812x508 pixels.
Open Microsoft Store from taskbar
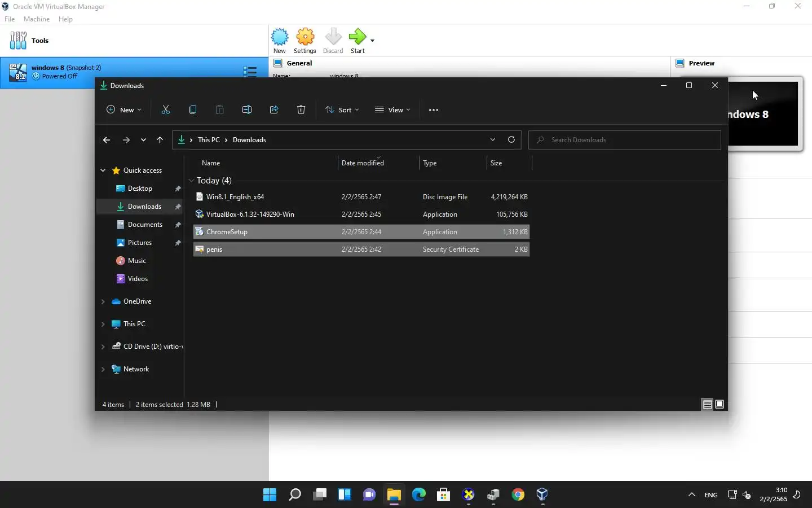click(444, 495)
